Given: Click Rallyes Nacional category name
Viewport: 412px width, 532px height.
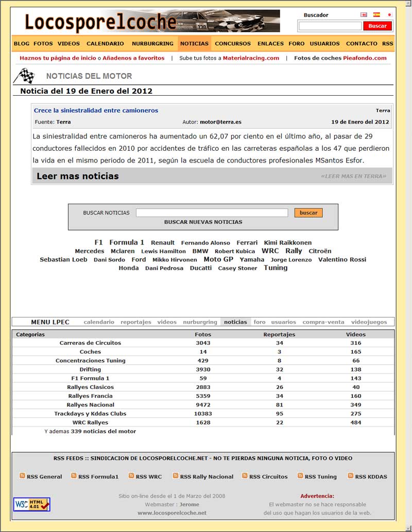Looking at the screenshot, I should click(90, 405).
